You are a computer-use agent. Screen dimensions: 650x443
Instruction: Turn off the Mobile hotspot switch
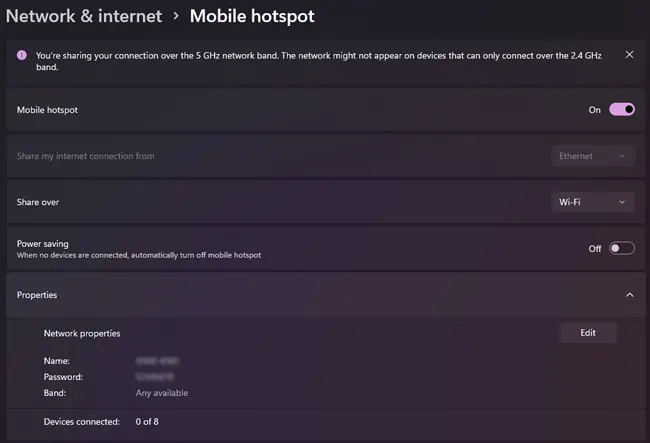coord(621,110)
